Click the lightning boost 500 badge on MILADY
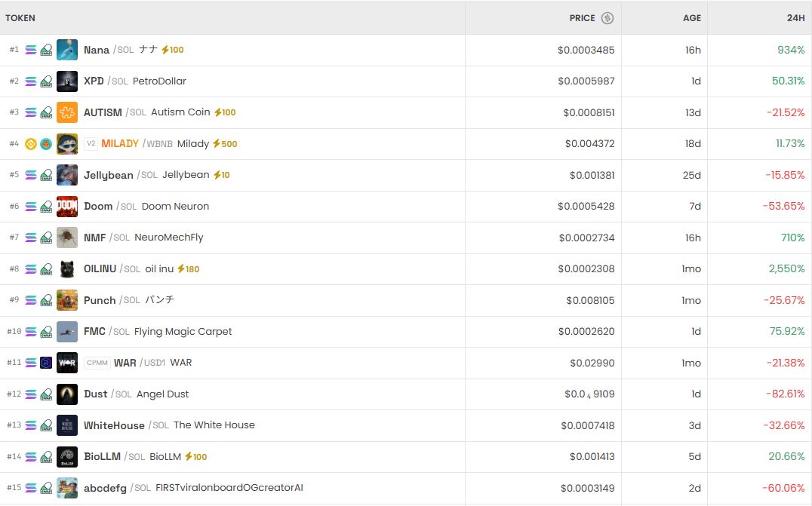 pyautogui.click(x=225, y=144)
